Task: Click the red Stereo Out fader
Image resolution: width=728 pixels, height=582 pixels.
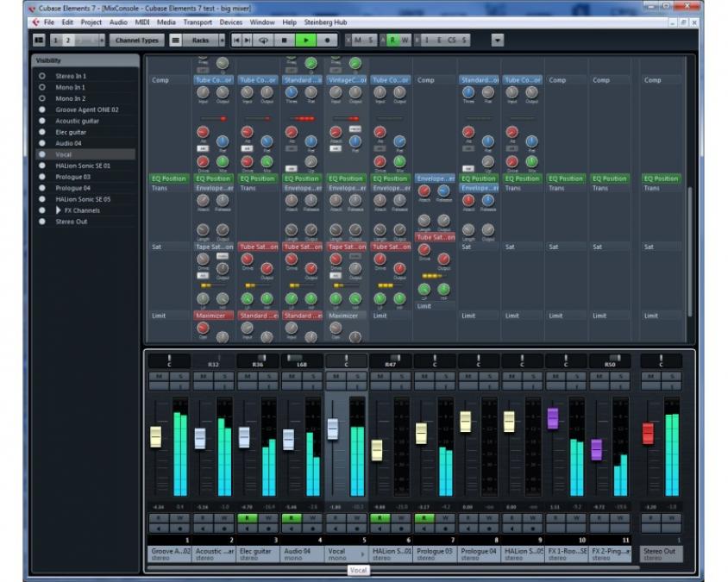Action: point(648,433)
